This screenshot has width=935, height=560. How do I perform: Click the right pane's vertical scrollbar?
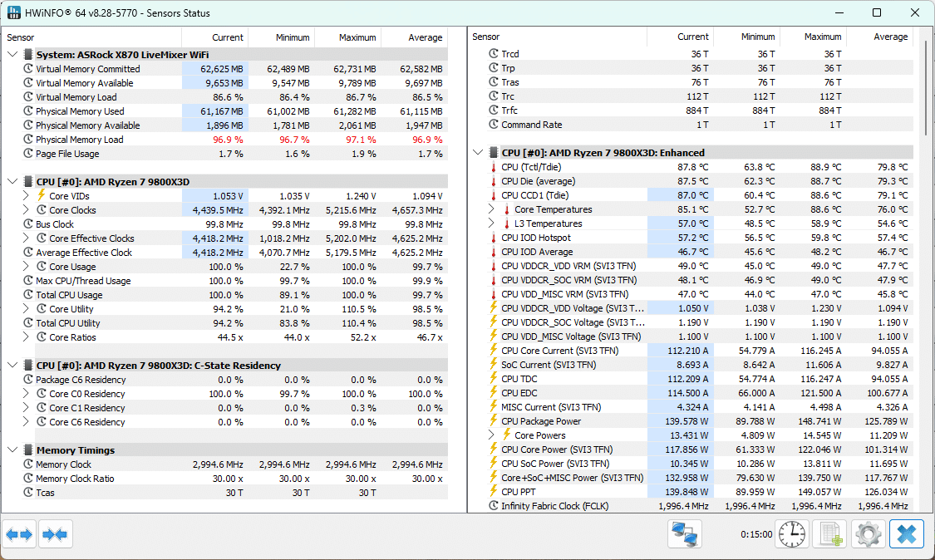coord(926,90)
